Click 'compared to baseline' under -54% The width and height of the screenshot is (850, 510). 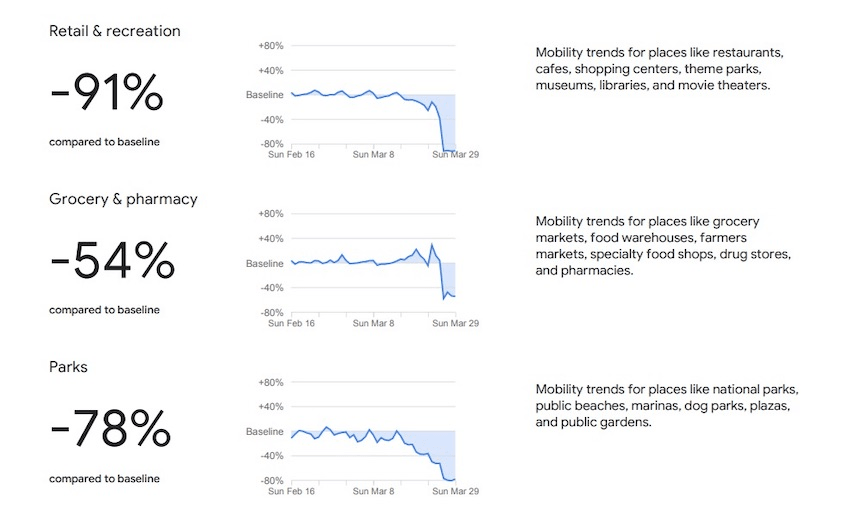tap(104, 310)
